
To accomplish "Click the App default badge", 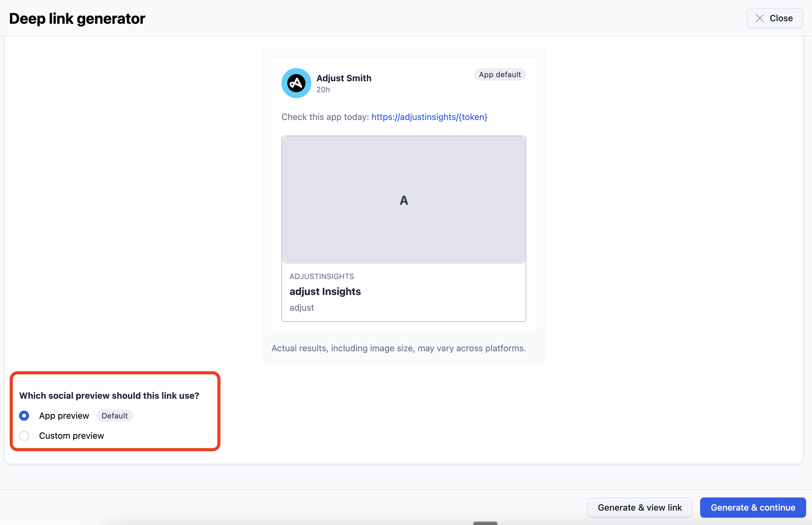I will 500,74.
